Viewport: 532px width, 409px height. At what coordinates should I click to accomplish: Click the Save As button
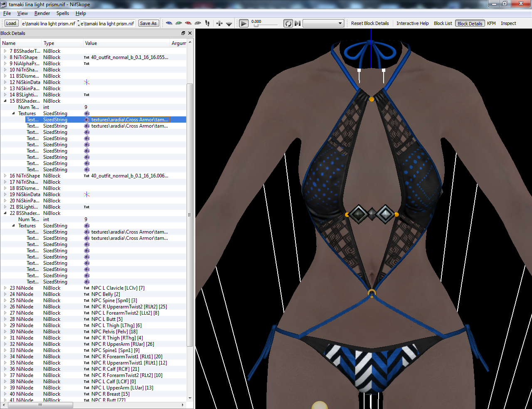[x=148, y=23]
